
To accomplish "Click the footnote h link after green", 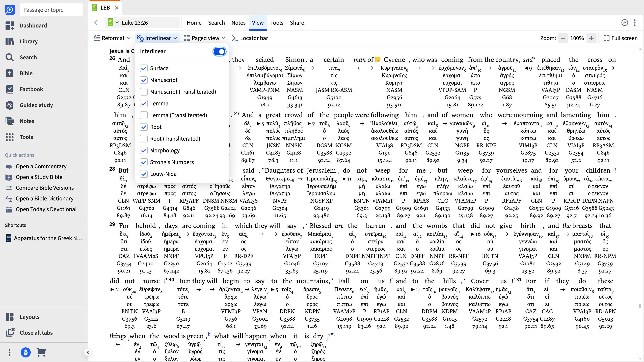I will (209, 334).
